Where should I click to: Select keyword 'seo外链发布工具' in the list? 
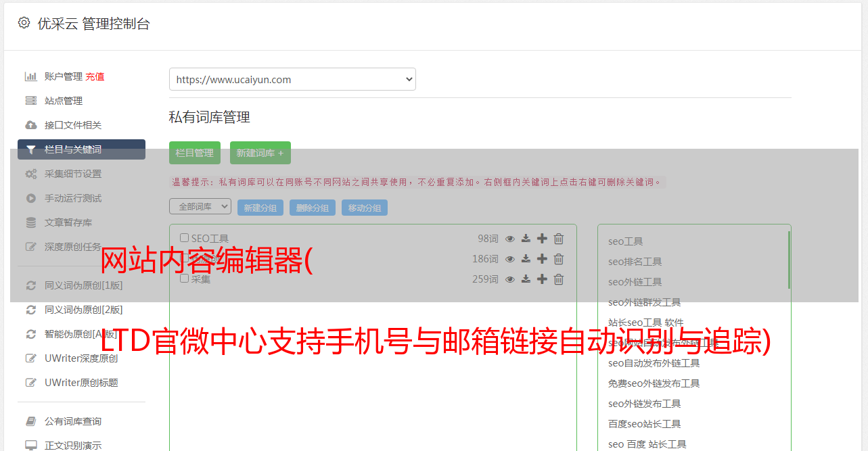point(645,404)
